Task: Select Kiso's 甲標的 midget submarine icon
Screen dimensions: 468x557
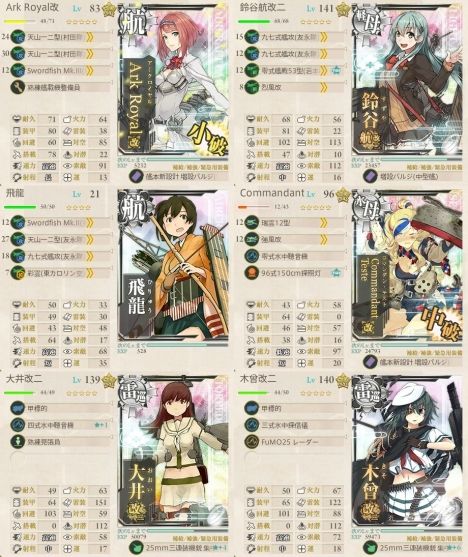Action: (251, 409)
